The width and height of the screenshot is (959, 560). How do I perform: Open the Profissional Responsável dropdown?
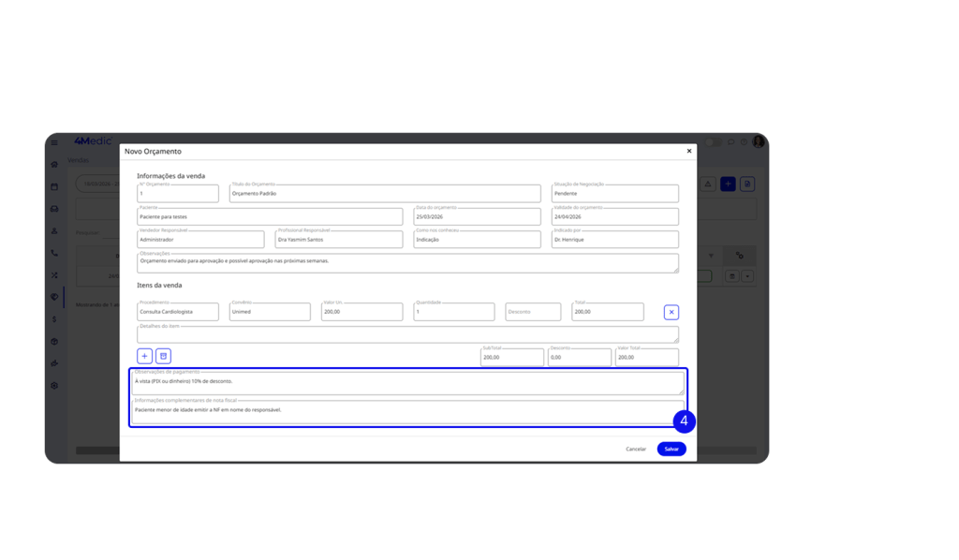pyautogui.click(x=339, y=240)
